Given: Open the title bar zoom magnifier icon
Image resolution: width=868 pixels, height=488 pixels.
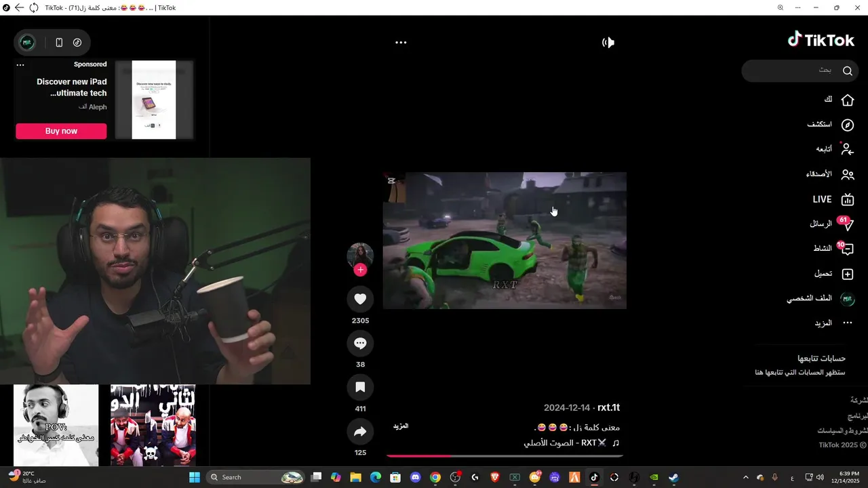Looking at the screenshot, I should (780, 7).
